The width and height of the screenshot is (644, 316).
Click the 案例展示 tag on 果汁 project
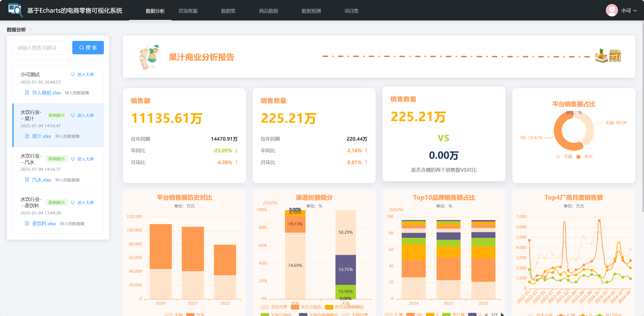coord(57,115)
